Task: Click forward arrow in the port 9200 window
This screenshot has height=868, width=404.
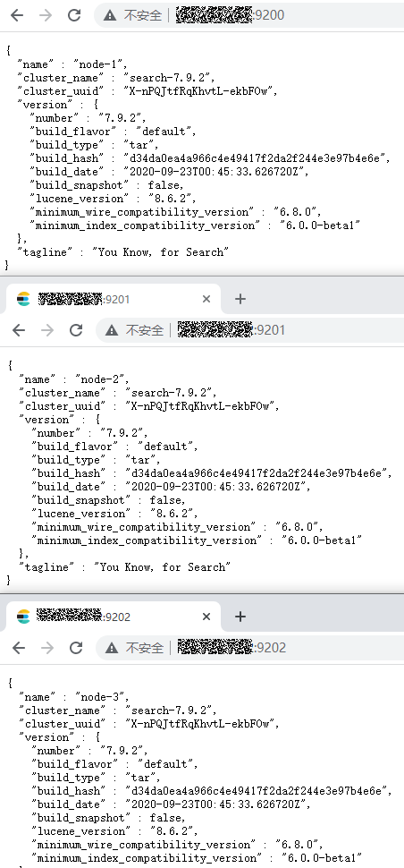Action: (x=46, y=15)
